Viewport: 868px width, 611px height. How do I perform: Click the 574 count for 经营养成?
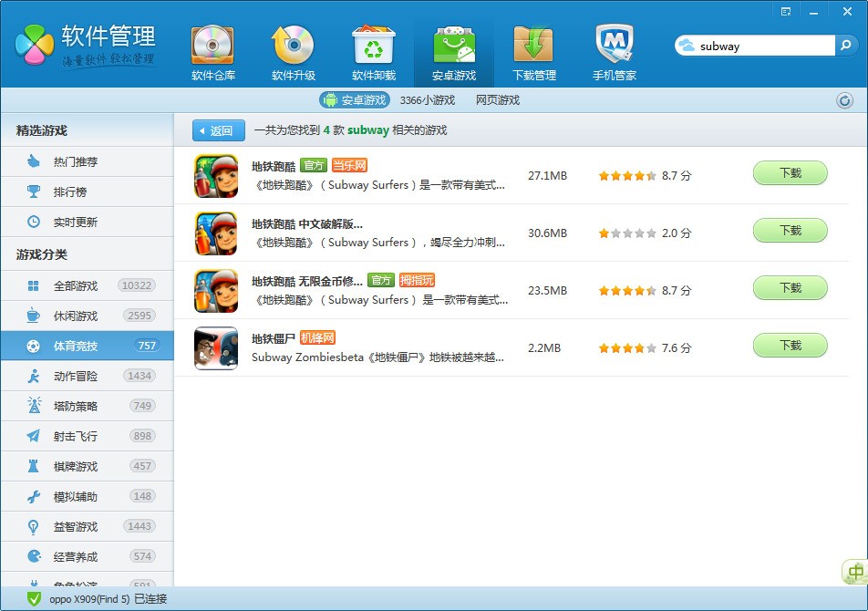coord(142,556)
